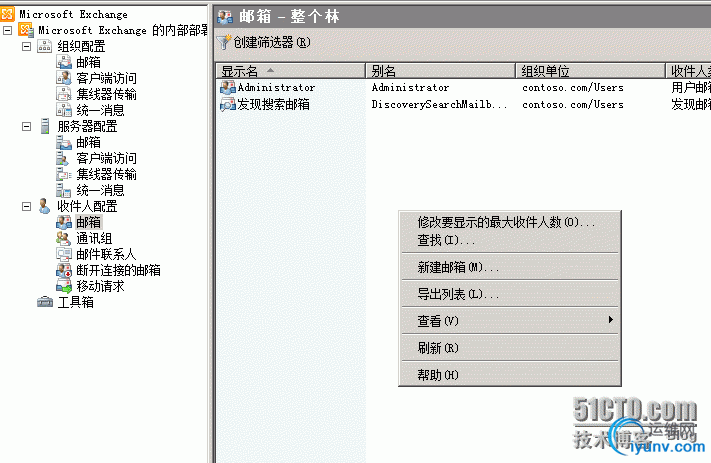This screenshot has width=711, height=463.
Task: Click the Microsoft Exchange root icon
Action: coord(8,14)
